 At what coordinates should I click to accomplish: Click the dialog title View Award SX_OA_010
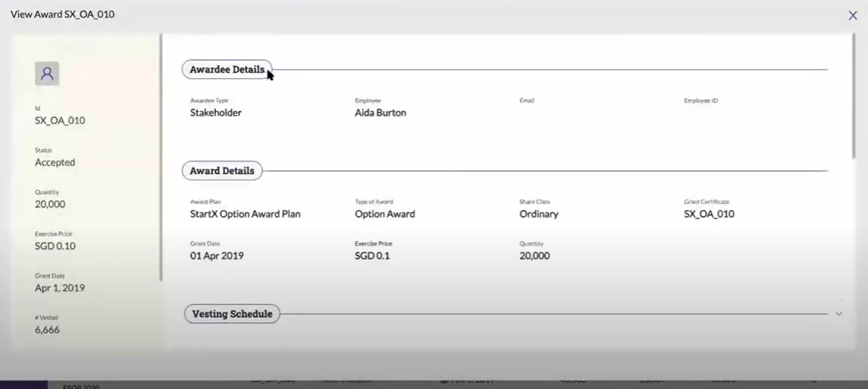[63, 14]
